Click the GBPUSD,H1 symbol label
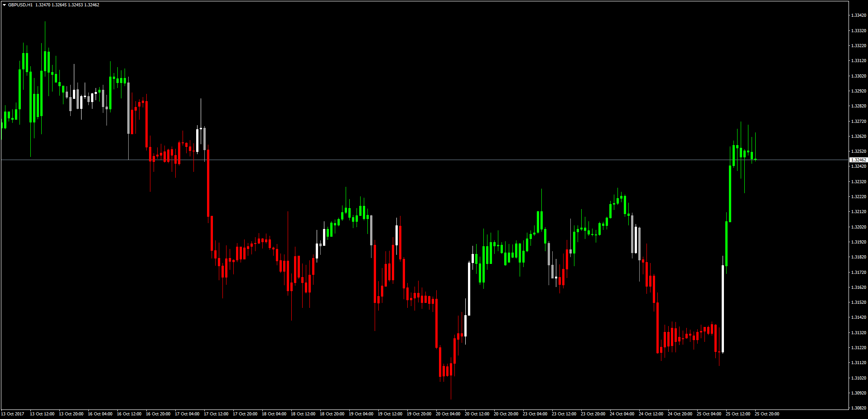Image resolution: width=868 pixels, height=419 pixels. pos(20,5)
